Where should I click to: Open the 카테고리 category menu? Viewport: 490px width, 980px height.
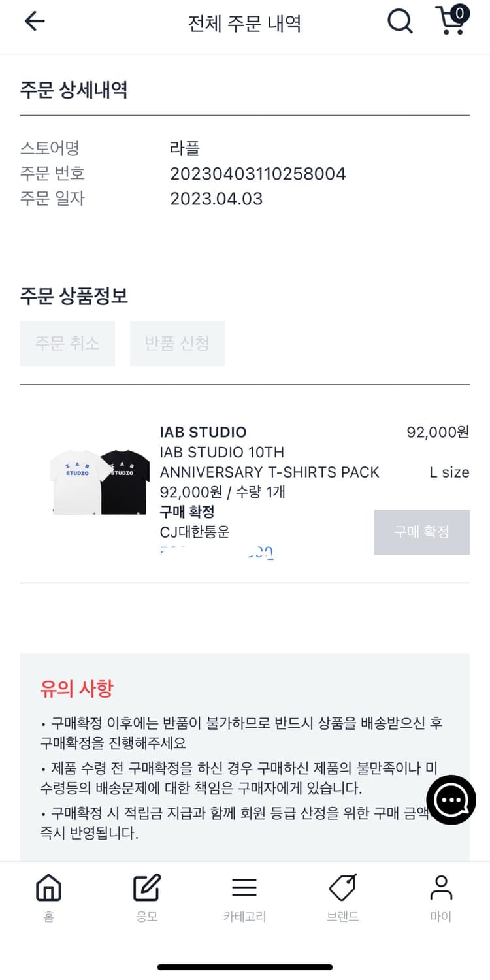click(x=244, y=897)
